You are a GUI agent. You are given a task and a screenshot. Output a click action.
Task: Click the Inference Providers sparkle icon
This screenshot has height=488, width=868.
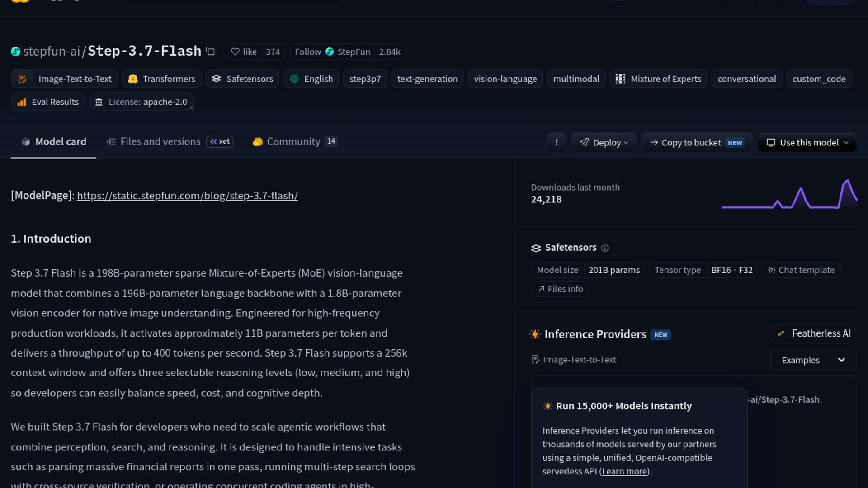point(535,334)
